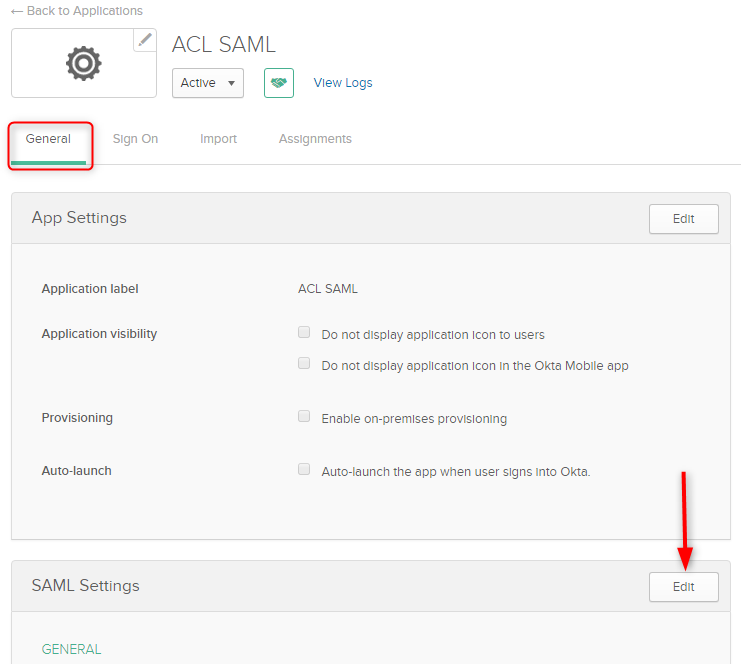This screenshot has width=741, height=664.
Task: Click the Auto-launch label
Action: click(77, 471)
